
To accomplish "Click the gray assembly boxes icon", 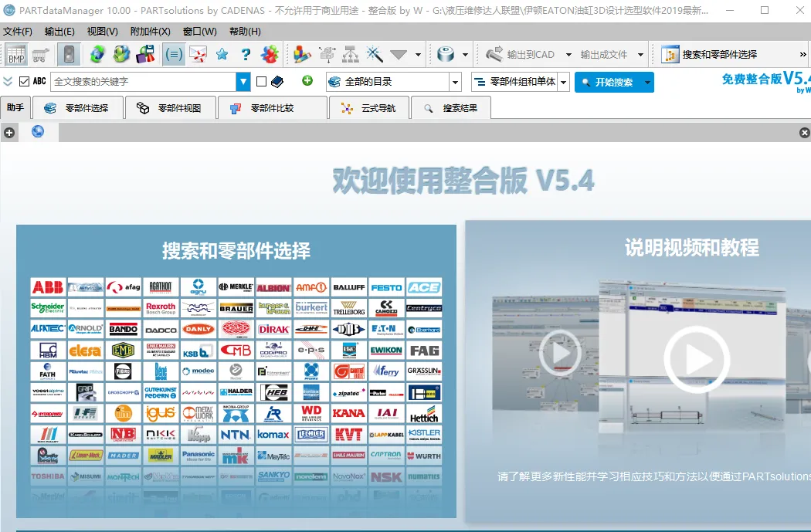I will coord(327,54).
